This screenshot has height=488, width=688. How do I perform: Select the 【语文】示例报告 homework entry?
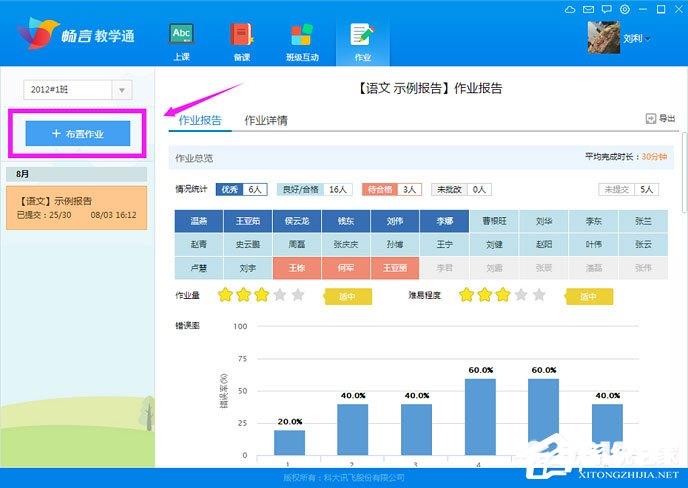pyautogui.click(x=77, y=208)
